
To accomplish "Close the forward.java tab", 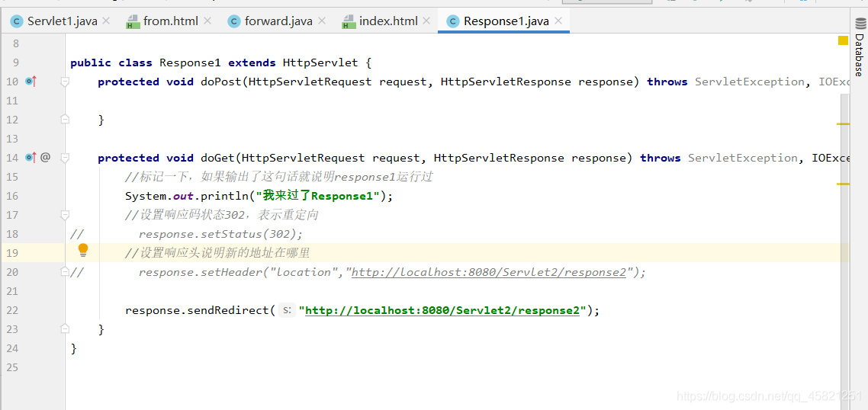I will 322,21.
